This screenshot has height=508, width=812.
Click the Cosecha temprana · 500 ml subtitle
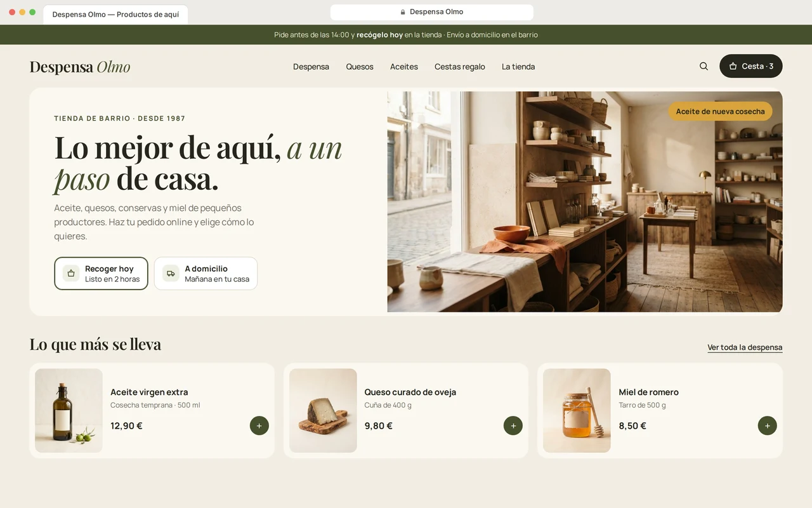(155, 405)
